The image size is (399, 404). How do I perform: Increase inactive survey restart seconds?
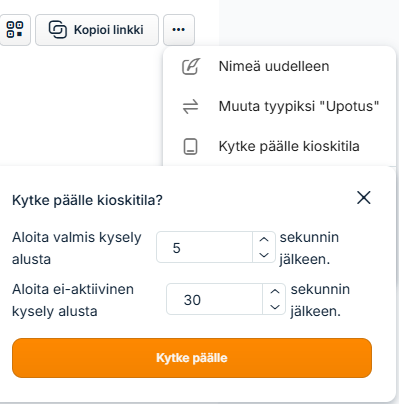coord(275,291)
